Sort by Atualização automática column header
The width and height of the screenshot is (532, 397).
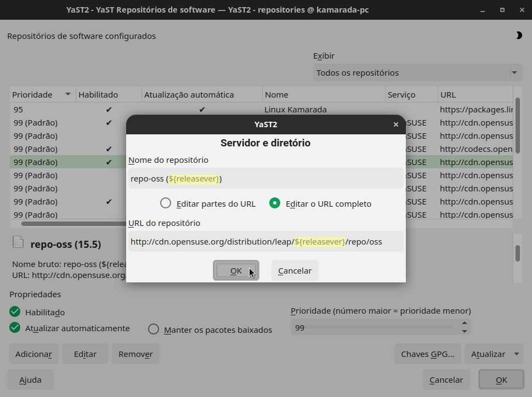202,95
